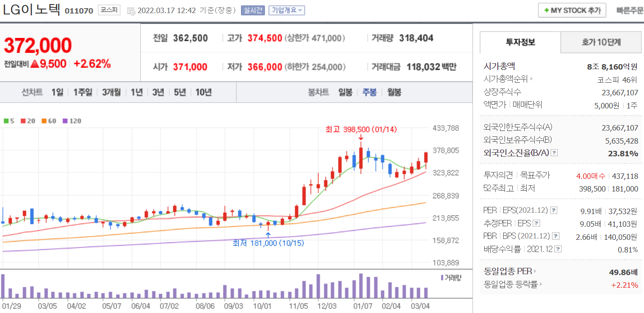Image resolution: width=644 pixels, height=313 pixels.
Task: Click the 4.00매수 investment opinion
Action: pos(591,176)
